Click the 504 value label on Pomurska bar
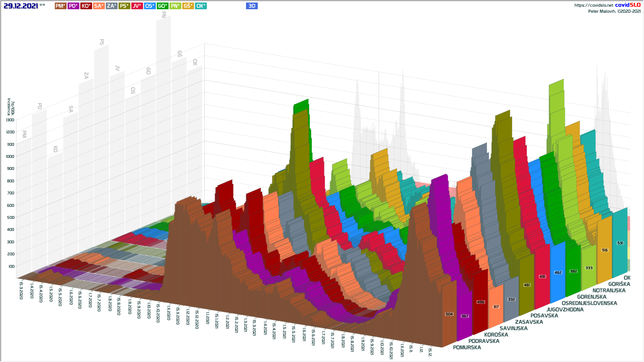 [x=449, y=314]
